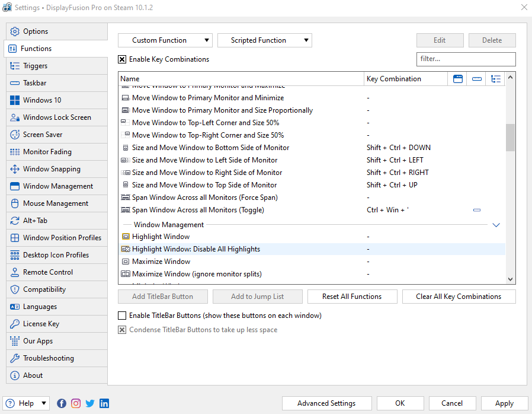Open the Scripted Function dropdown

click(264, 40)
